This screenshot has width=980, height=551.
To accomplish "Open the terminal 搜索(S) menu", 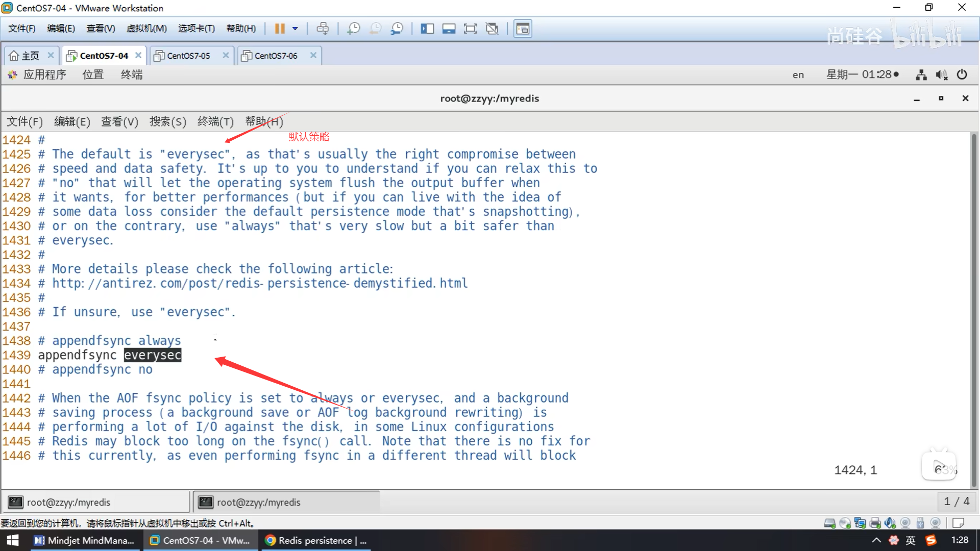I will 167,121.
